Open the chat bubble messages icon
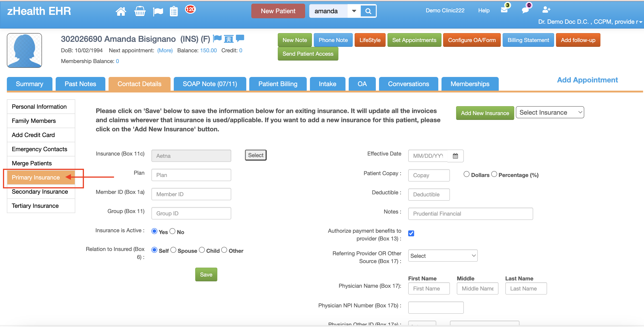The image size is (644, 327). 525,10
